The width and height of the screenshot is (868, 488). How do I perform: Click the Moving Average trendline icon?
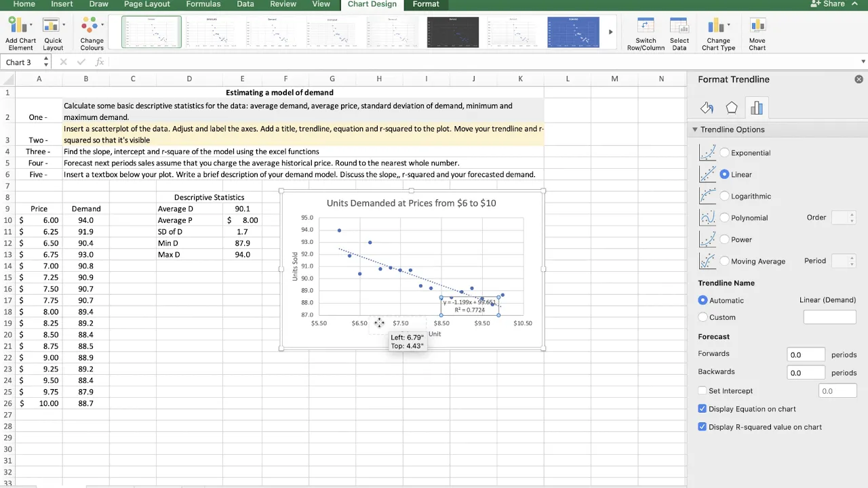pos(707,261)
